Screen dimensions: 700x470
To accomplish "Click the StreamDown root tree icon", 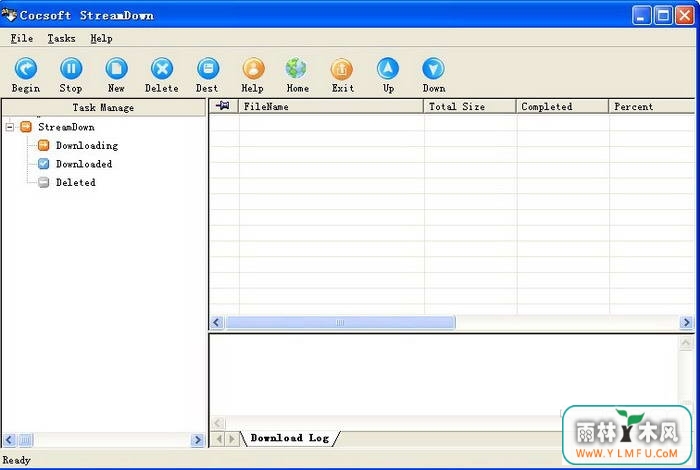I will point(26,127).
